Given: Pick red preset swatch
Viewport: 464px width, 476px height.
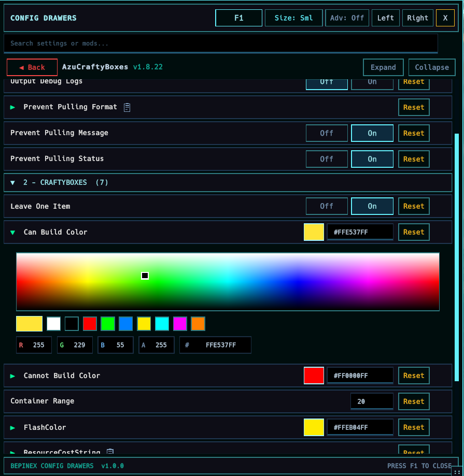Looking at the screenshot, I should point(90,324).
